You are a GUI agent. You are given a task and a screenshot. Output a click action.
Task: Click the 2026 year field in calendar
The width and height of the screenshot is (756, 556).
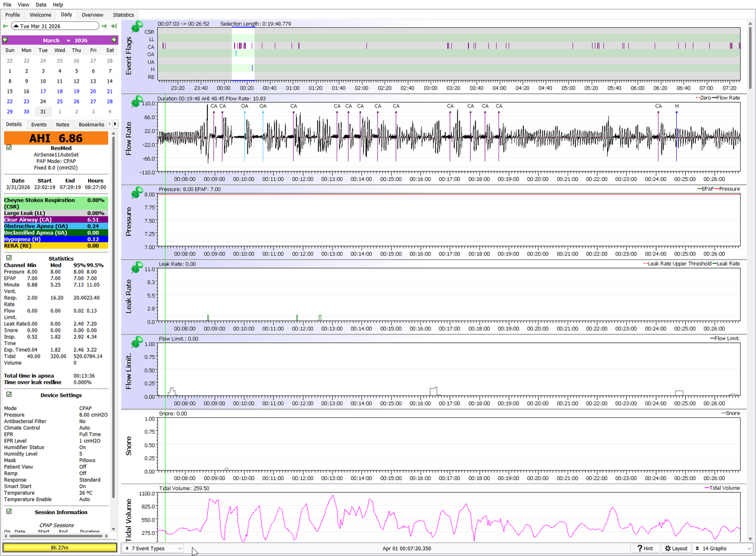[x=81, y=40]
